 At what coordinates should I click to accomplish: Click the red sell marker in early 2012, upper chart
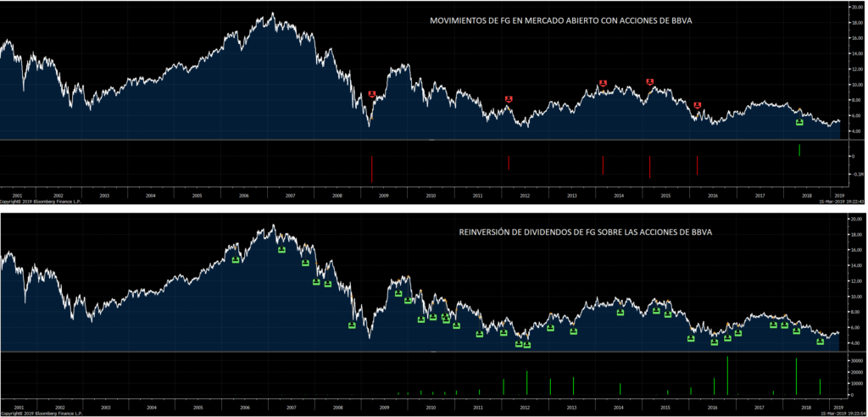pyautogui.click(x=509, y=99)
